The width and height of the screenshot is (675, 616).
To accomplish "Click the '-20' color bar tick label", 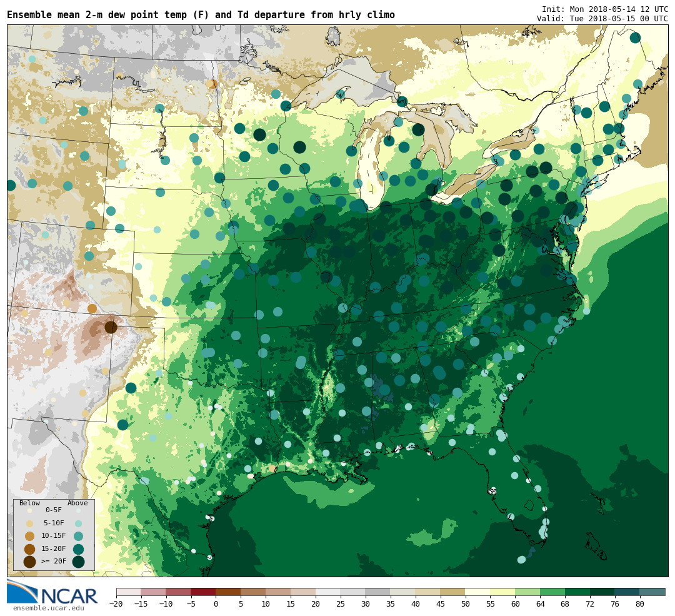I will [x=116, y=604].
